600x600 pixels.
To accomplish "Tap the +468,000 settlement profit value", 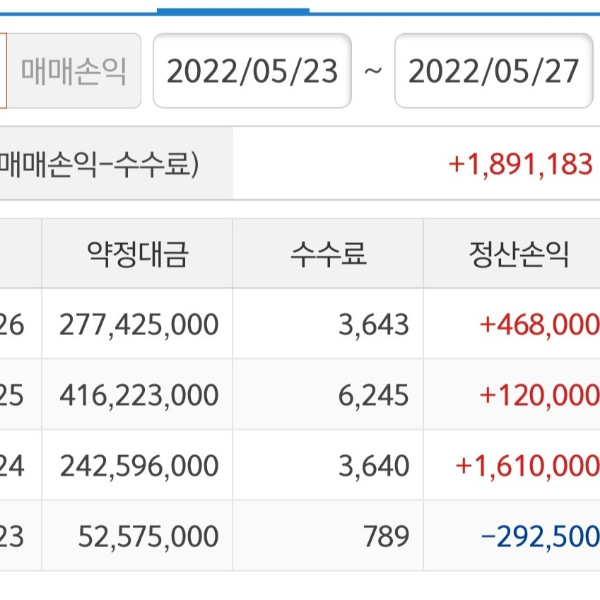I will pyautogui.click(x=539, y=324).
